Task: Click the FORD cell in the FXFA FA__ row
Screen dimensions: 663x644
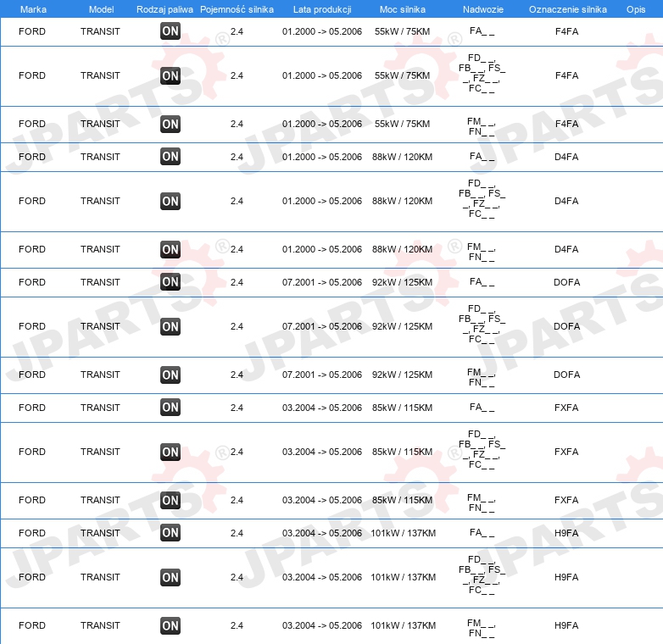Action: (x=32, y=408)
